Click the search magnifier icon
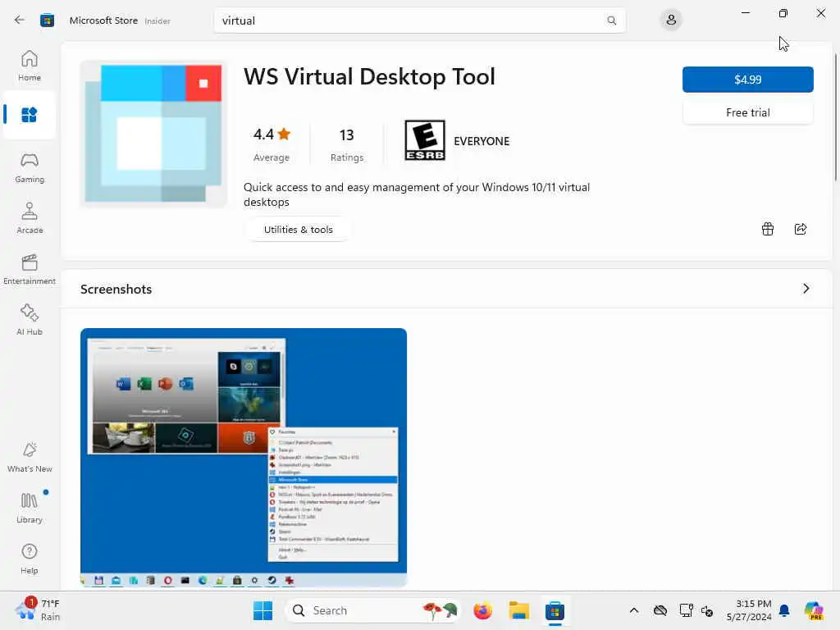The height and width of the screenshot is (630, 840). tap(611, 21)
